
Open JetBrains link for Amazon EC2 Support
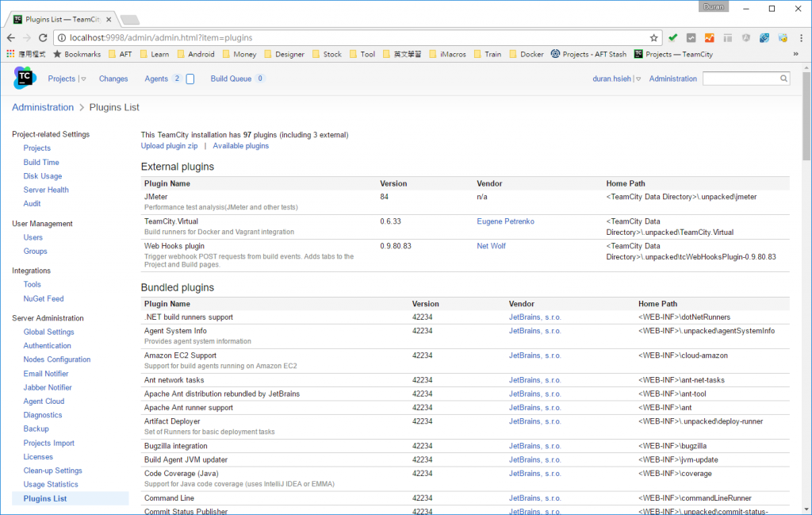534,356
